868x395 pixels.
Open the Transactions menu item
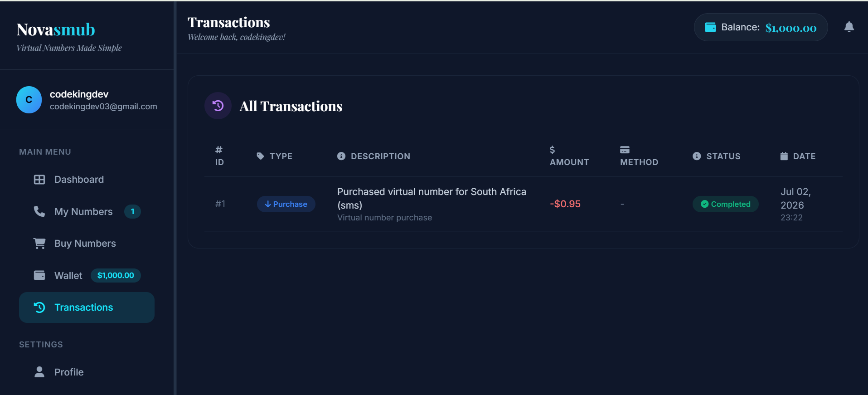[x=87, y=307]
